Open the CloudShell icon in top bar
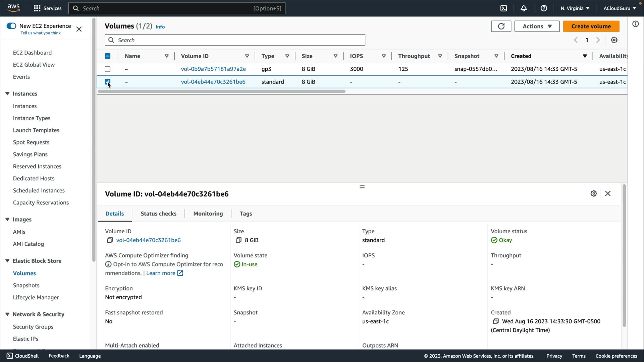This screenshot has height=362, width=644. point(503,8)
